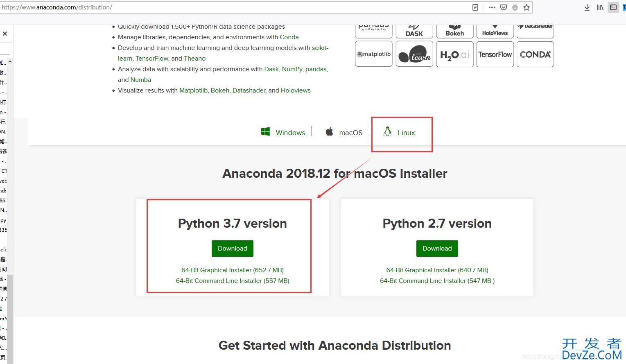Download the Python 3.7 version
Viewport: 626px width, 364px height.
pos(233,249)
